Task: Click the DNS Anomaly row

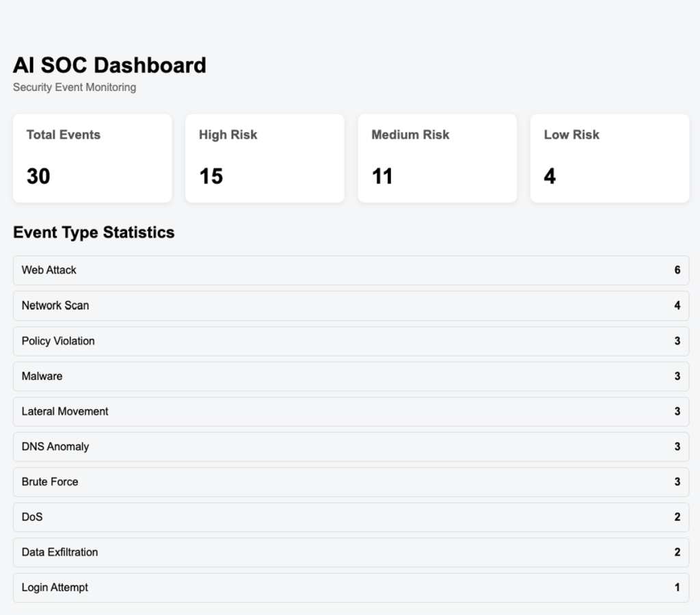Action: click(351, 447)
